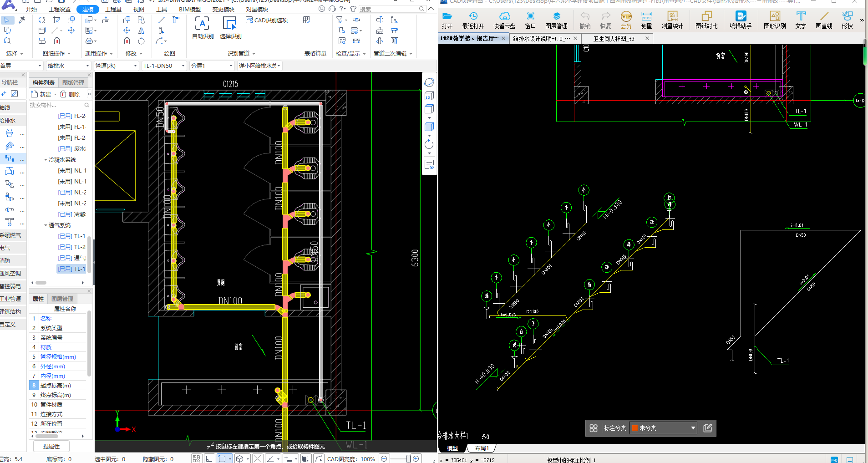
Task: Click 图纸对比 drawing compare tool
Action: [706, 21]
